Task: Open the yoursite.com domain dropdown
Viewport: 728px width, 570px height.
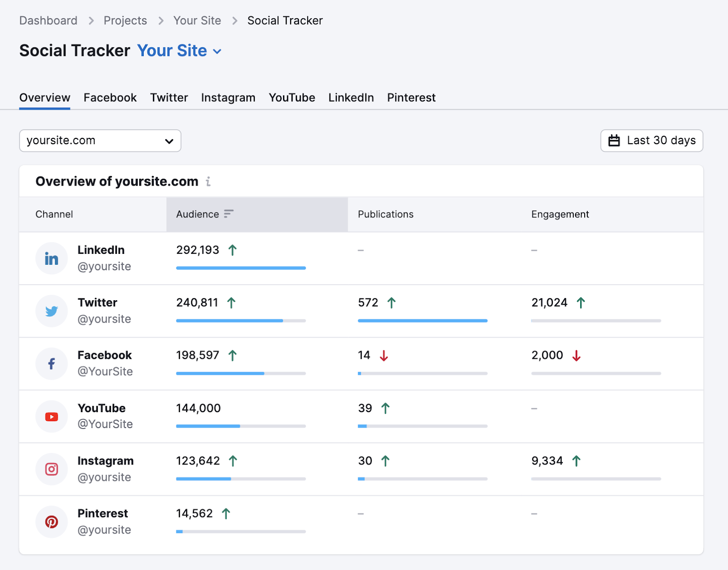Action: 100,141
